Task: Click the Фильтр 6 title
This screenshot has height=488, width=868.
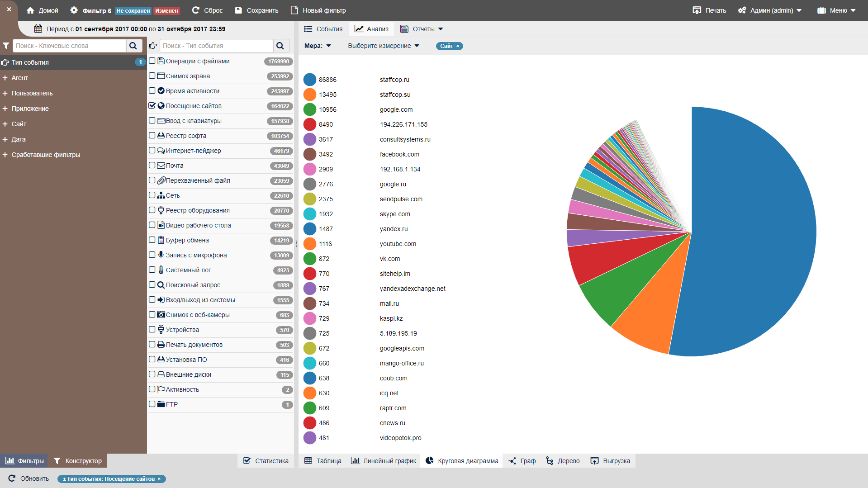Action: point(97,11)
